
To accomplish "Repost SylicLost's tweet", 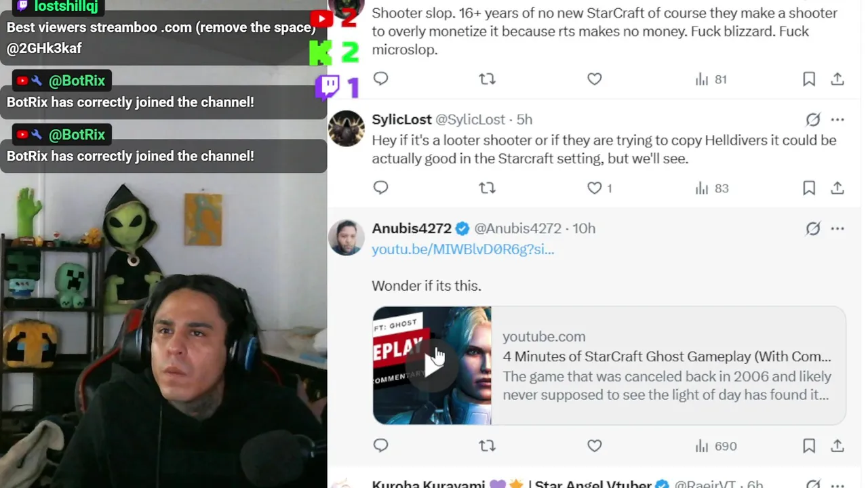I will tap(487, 188).
